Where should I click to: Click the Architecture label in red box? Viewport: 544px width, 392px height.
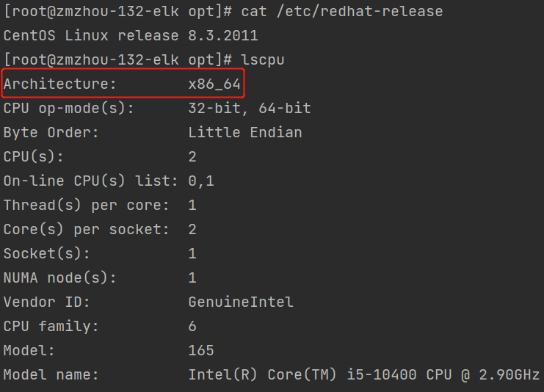[59, 84]
